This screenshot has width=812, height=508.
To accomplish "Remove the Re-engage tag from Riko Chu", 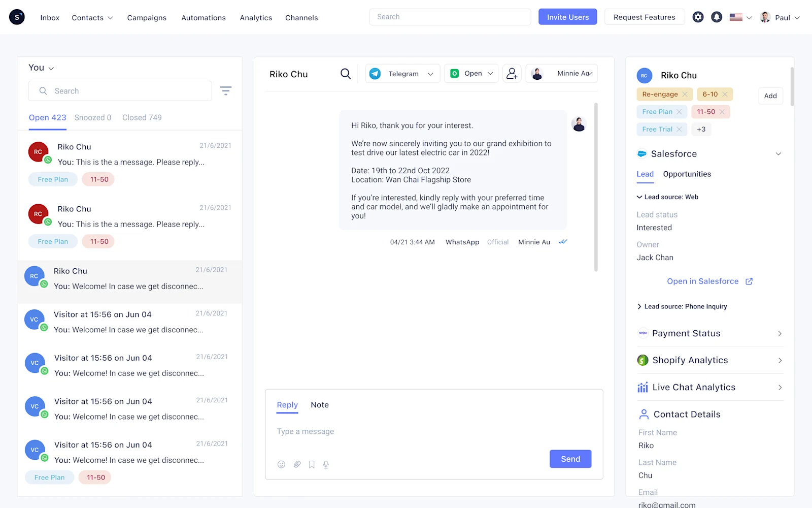I will click(x=685, y=94).
